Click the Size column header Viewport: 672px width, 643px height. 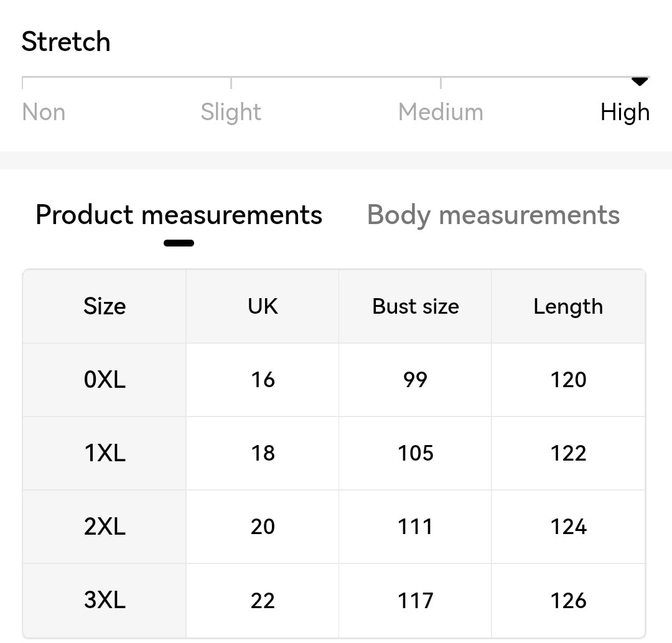105,306
